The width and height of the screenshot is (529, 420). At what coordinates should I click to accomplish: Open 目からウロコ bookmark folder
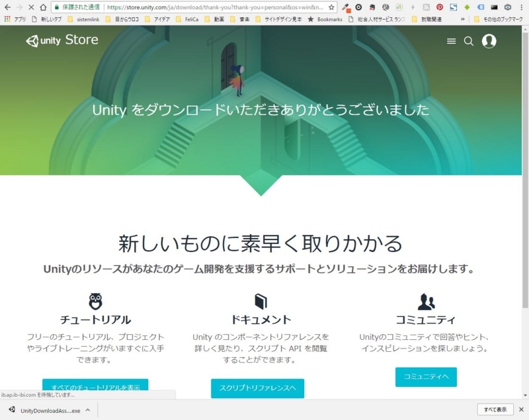(122, 19)
